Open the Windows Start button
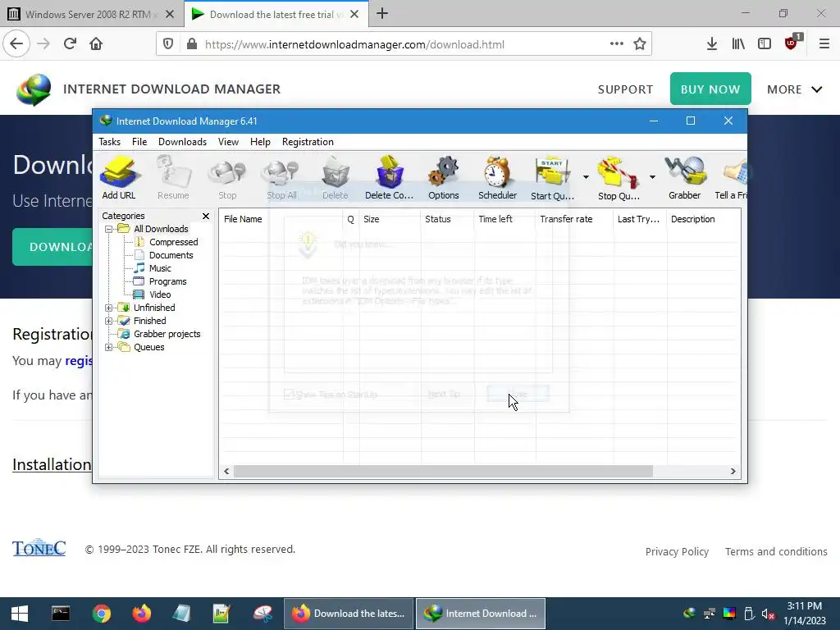The image size is (840, 630). [20, 614]
